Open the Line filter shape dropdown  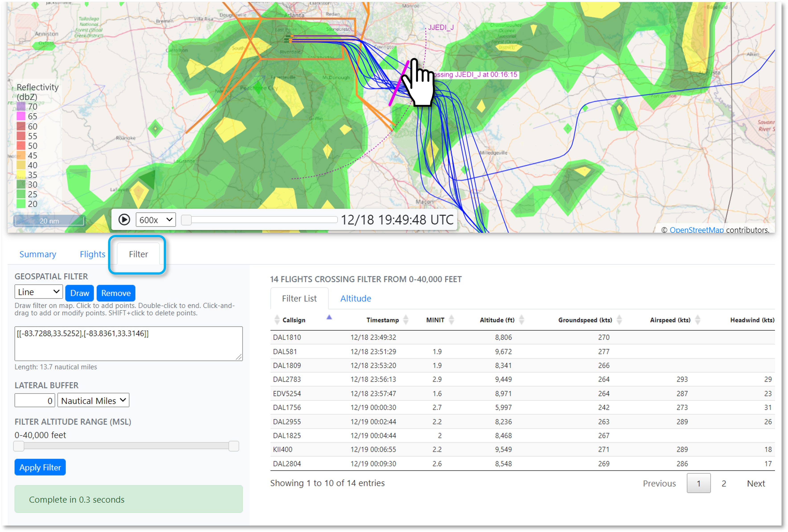pos(39,292)
